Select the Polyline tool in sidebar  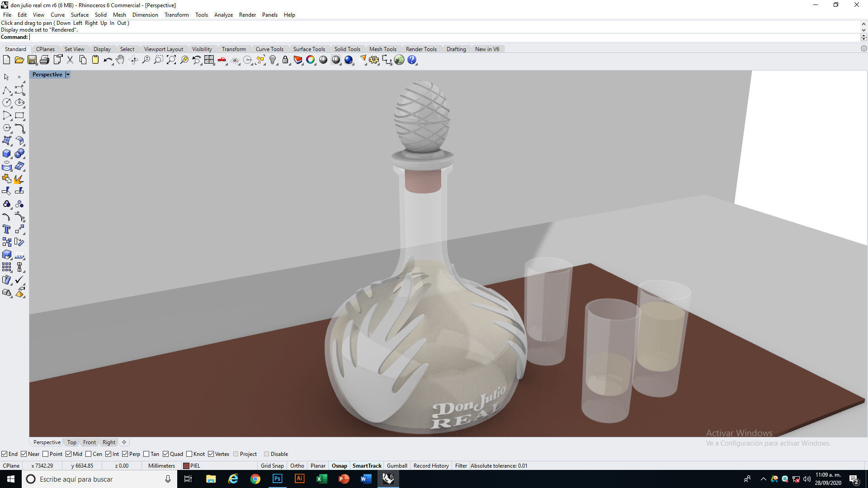coord(7,90)
